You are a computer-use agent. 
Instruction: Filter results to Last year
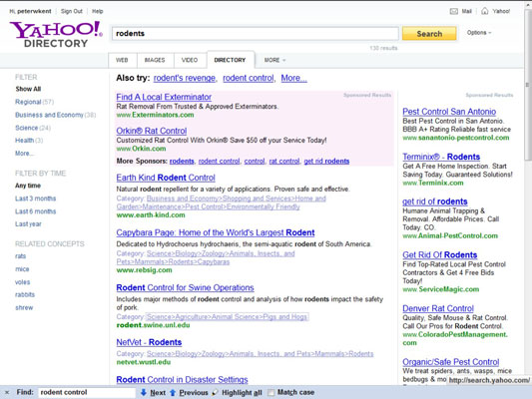tap(28, 224)
